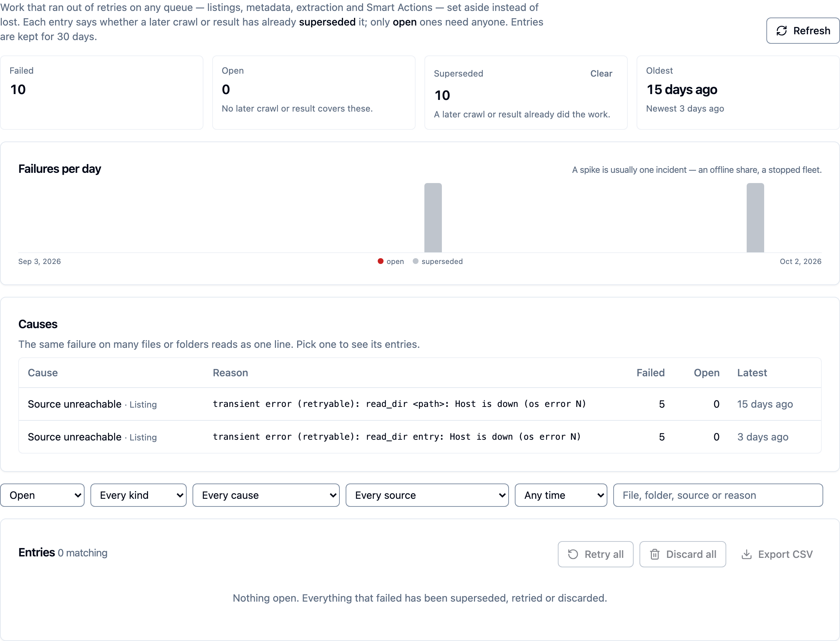The width and height of the screenshot is (840, 641).
Task: Click the Retry all button
Action: pyautogui.click(x=595, y=554)
